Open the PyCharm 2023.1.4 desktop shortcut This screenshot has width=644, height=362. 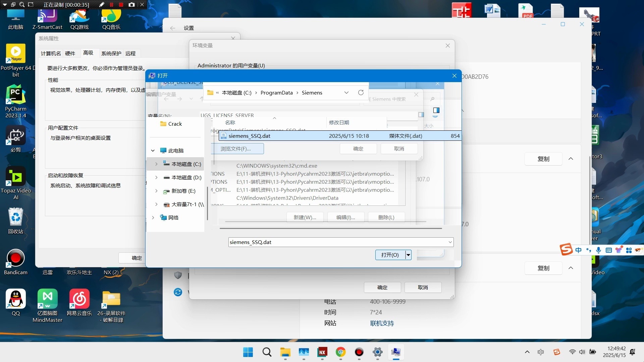[x=15, y=101]
